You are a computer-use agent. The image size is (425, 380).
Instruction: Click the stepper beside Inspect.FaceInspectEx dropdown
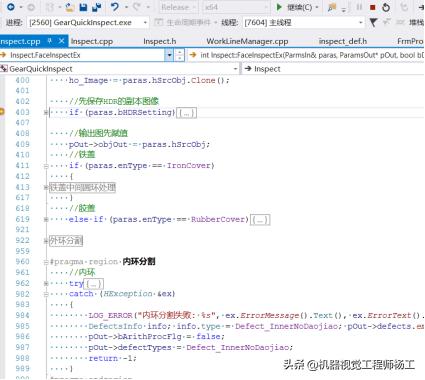(180, 55)
